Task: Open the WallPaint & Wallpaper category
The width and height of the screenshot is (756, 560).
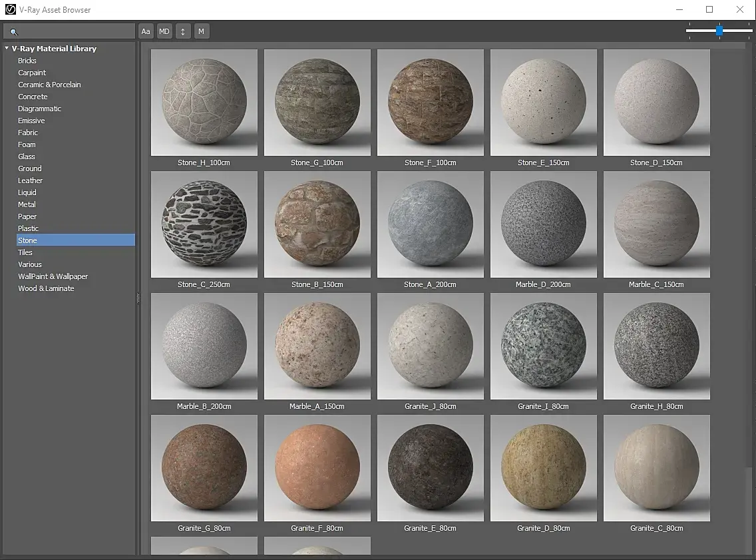Action: (x=53, y=276)
